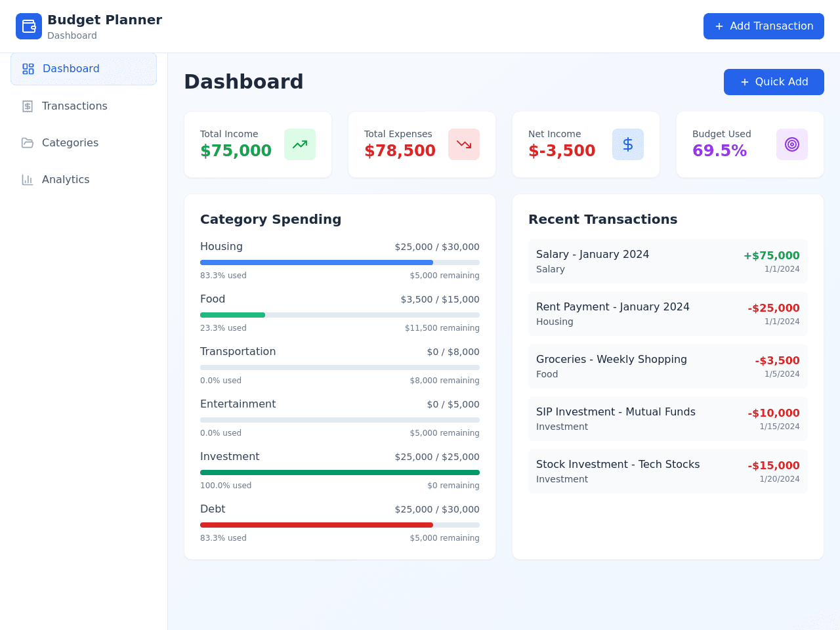The height and width of the screenshot is (630, 840).
Task: Click the Entertainment budget progress bar
Action: click(x=340, y=420)
